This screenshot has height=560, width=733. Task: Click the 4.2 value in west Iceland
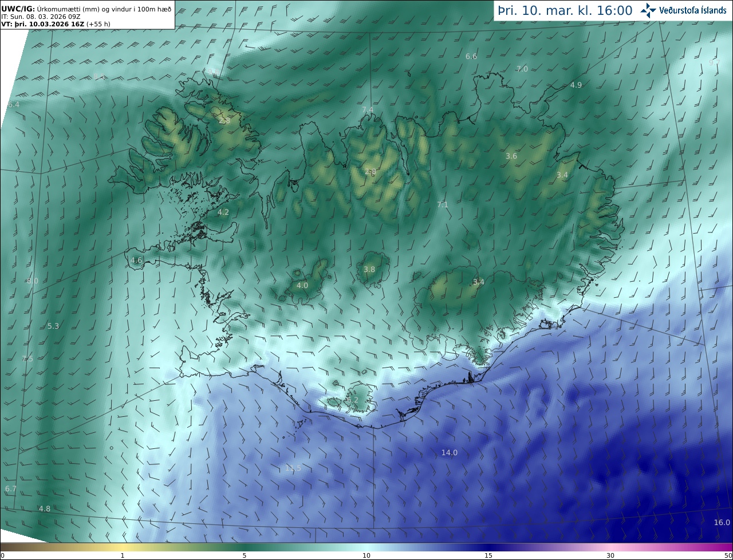[223, 212]
